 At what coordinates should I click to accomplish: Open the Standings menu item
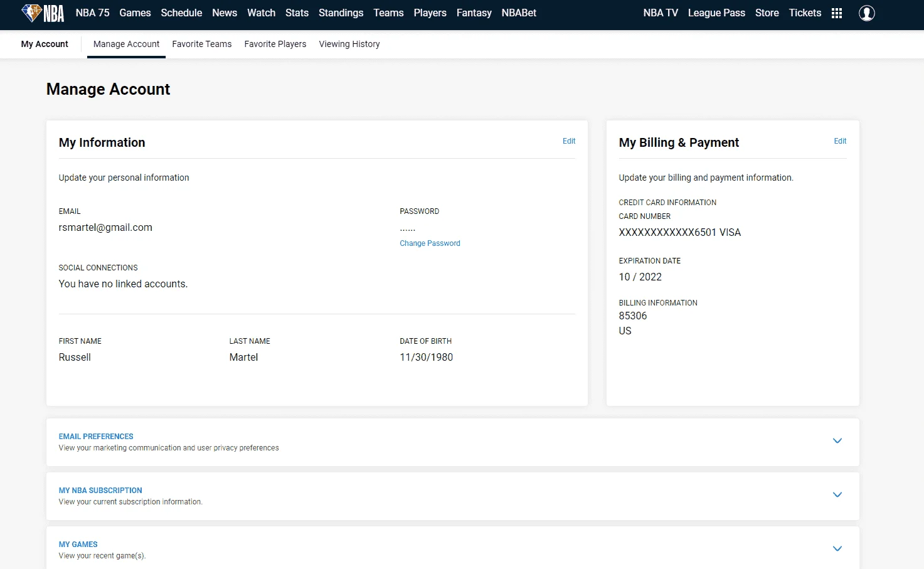[x=341, y=13]
